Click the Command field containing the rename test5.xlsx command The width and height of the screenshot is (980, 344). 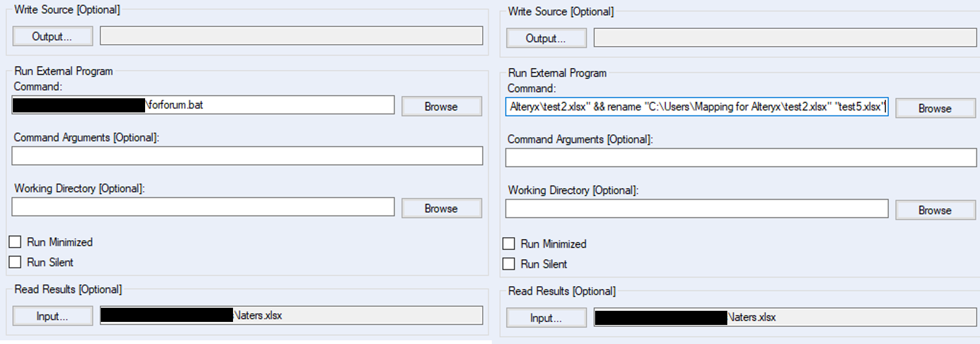coord(697,107)
